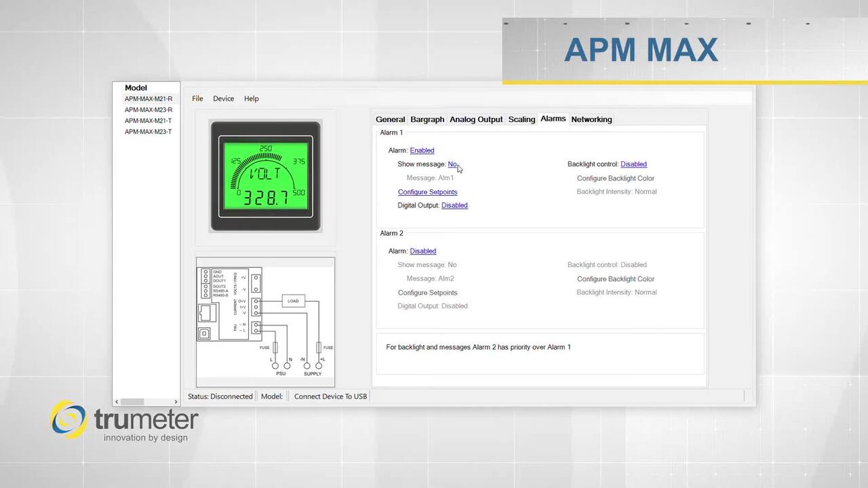Click Alarm 2 Message: Alm2 text

(x=430, y=279)
